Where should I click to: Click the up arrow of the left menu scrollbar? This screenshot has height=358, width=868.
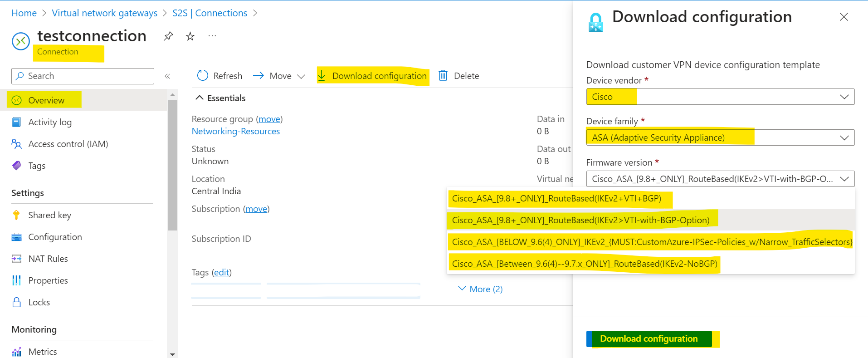coord(172,95)
